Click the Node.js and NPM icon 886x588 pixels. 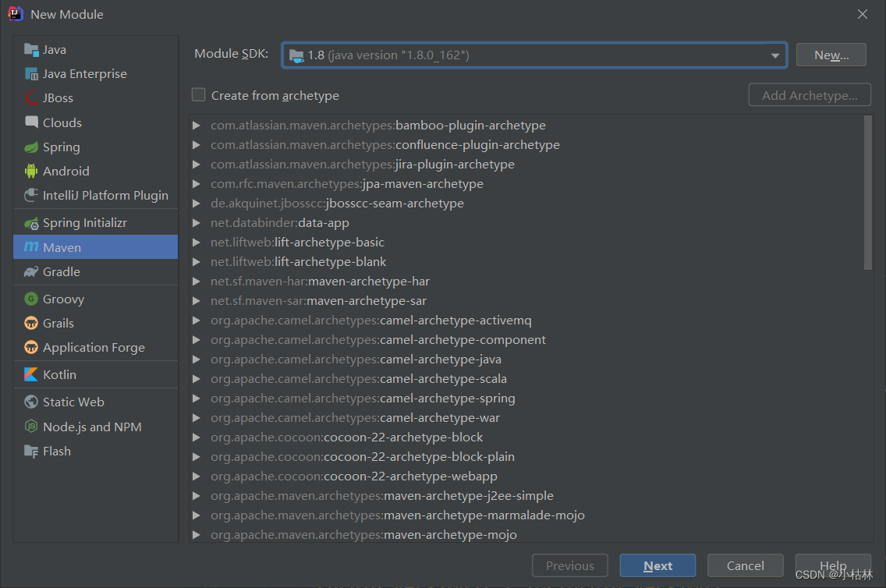31,427
